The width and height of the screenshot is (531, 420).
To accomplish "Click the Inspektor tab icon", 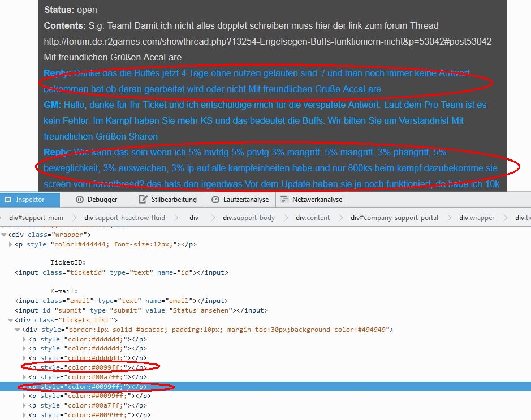I will tap(8, 200).
